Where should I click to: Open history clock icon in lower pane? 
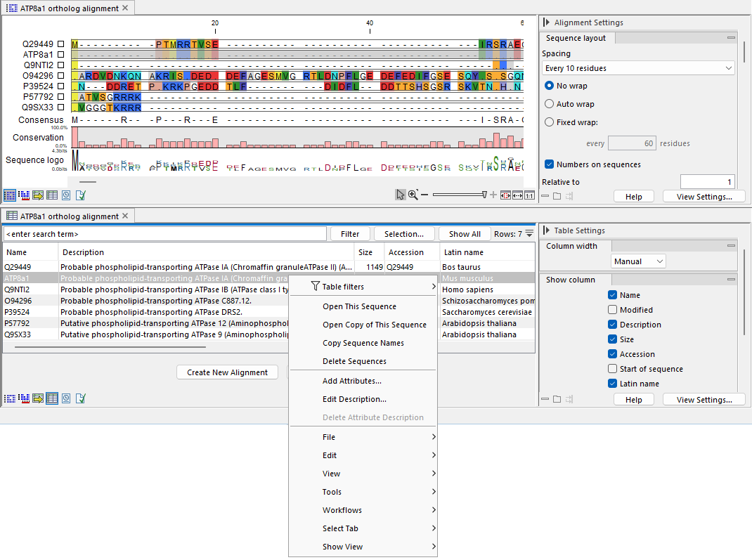point(66,398)
